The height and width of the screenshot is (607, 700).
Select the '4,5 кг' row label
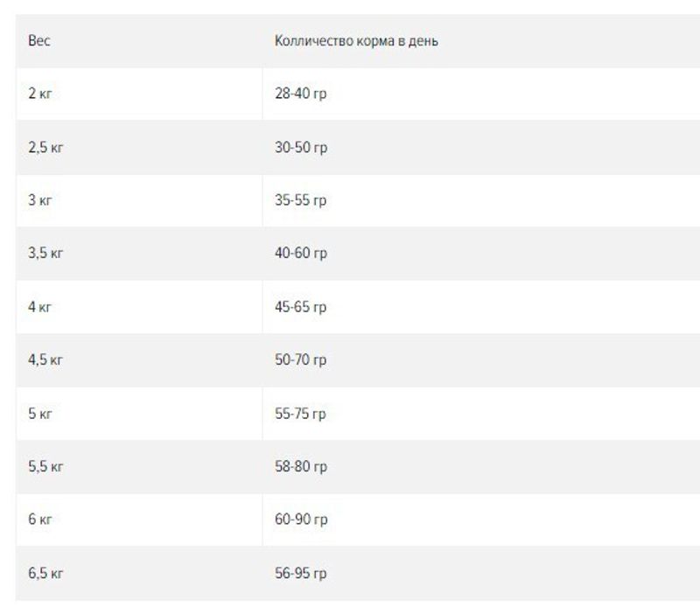point(45,359)
